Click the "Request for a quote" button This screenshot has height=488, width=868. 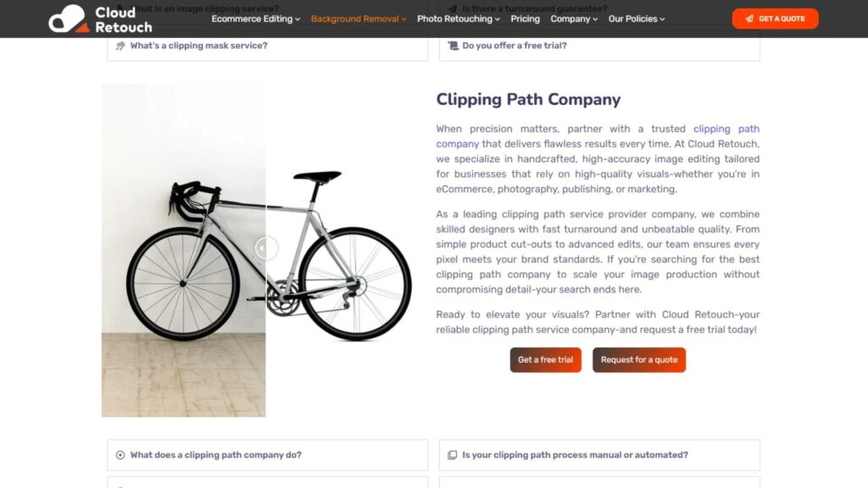tap(639, 360)
